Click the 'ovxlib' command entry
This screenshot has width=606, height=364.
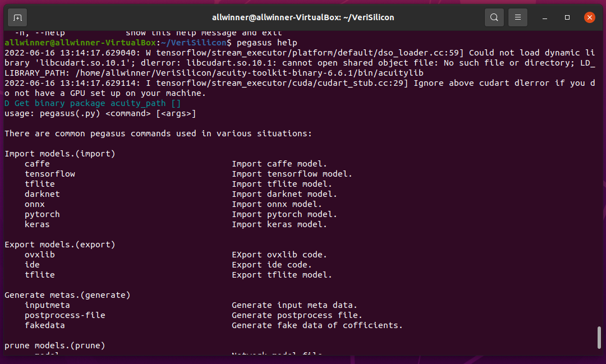pos(40,255)
